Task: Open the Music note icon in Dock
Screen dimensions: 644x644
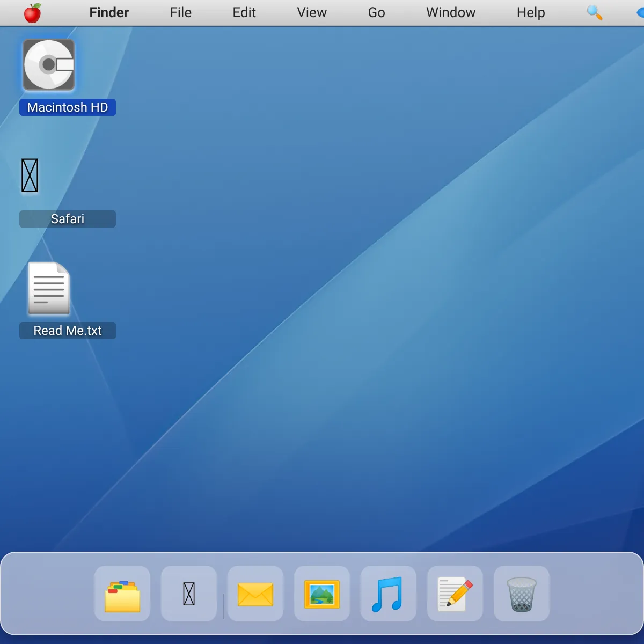Action: click(x=389, y=594)
